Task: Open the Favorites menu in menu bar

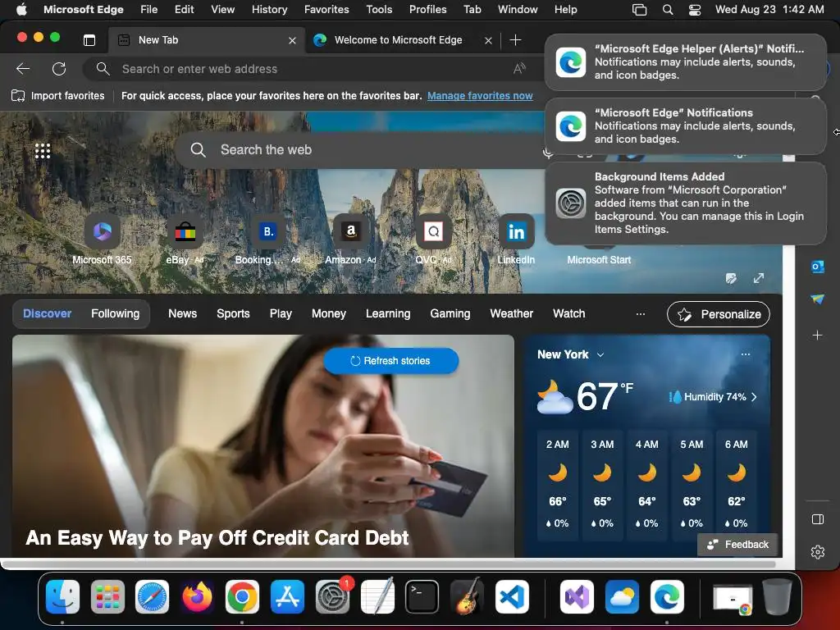Action: point(326,10)
